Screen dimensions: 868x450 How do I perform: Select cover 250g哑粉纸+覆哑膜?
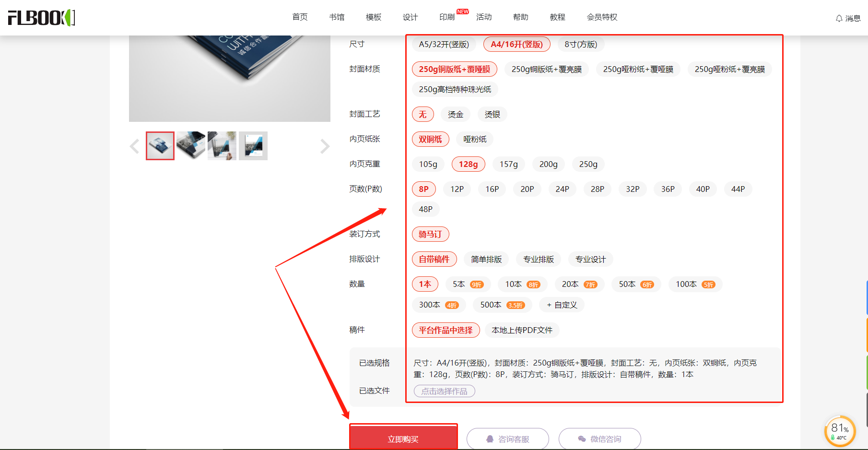click(638, 69)
